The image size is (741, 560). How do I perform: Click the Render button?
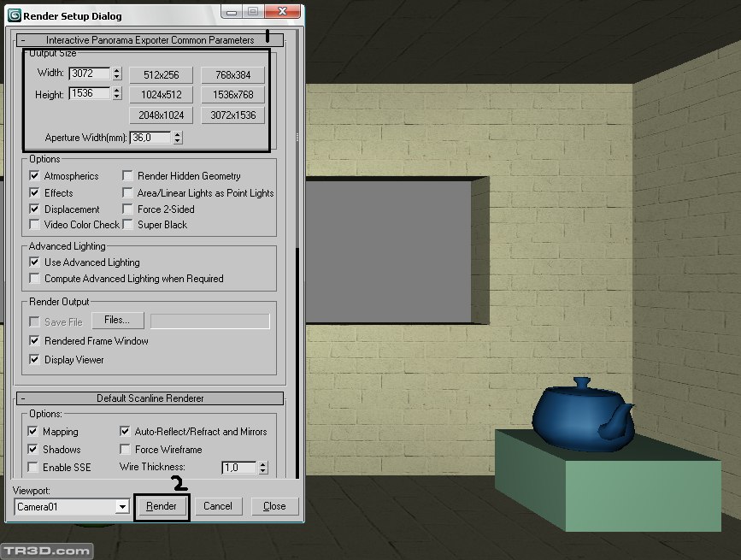click(162, 506)
